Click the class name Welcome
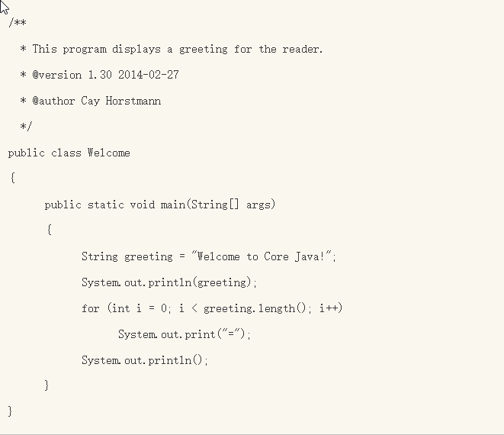 pos(108,153)
